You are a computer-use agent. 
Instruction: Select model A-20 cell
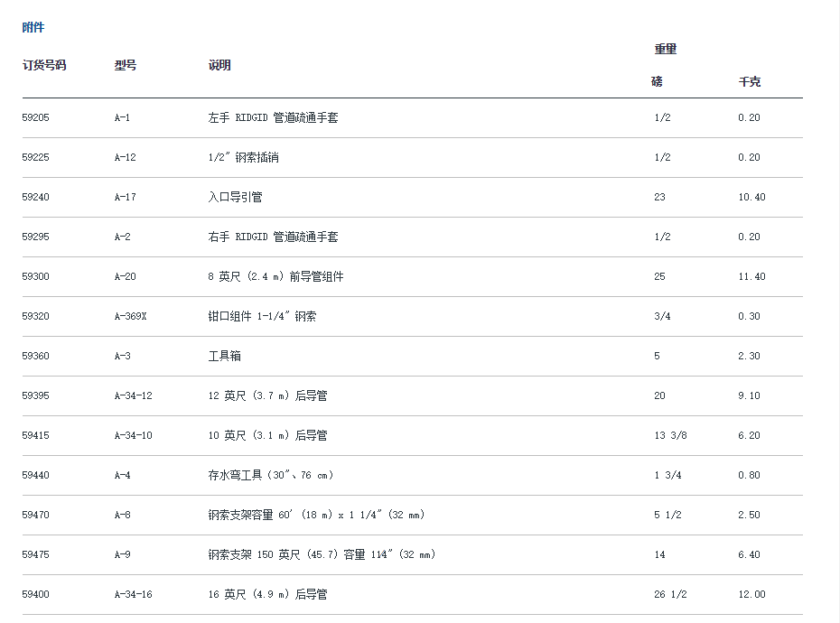tap(126, 276)
